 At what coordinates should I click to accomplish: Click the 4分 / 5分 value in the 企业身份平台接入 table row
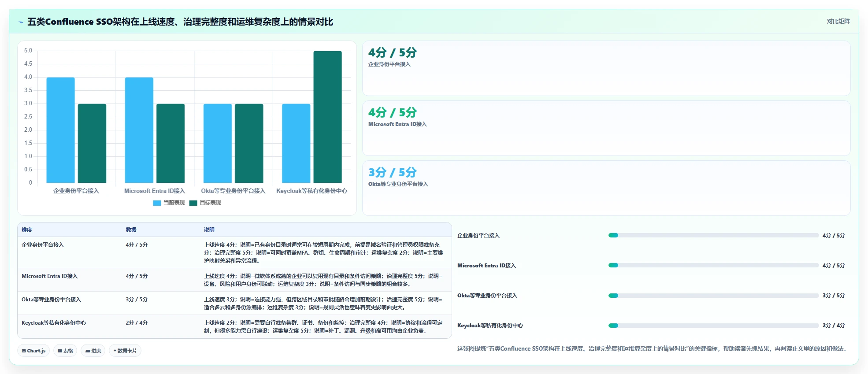point(137,245)
